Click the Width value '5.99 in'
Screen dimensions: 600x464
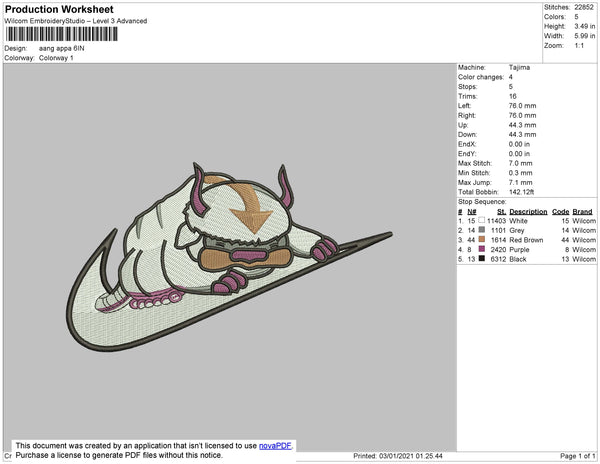point(584,36)
